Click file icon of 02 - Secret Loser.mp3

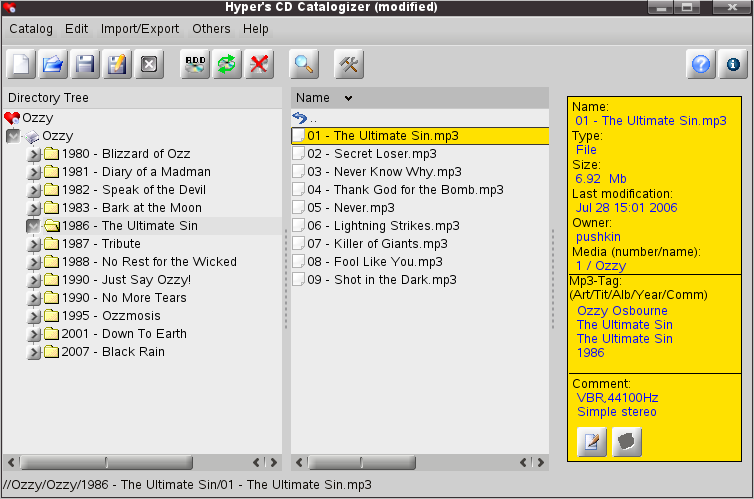coord(299,153)
